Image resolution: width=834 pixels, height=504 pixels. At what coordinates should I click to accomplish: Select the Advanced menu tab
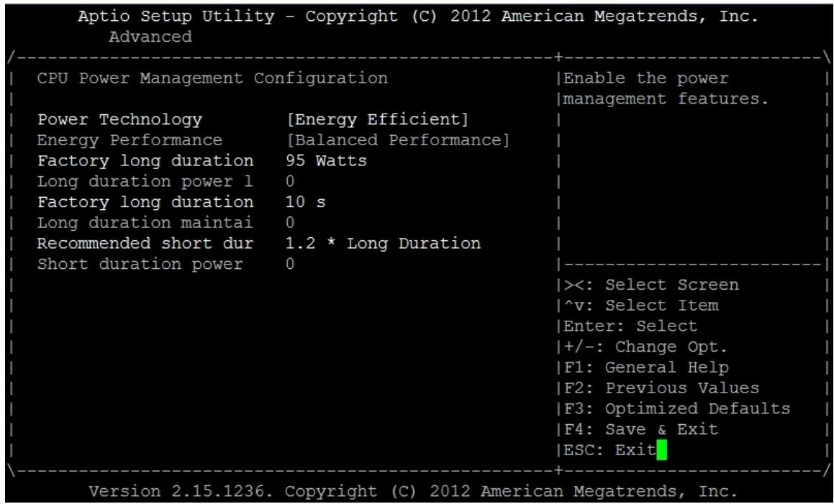tap(150, 37)
